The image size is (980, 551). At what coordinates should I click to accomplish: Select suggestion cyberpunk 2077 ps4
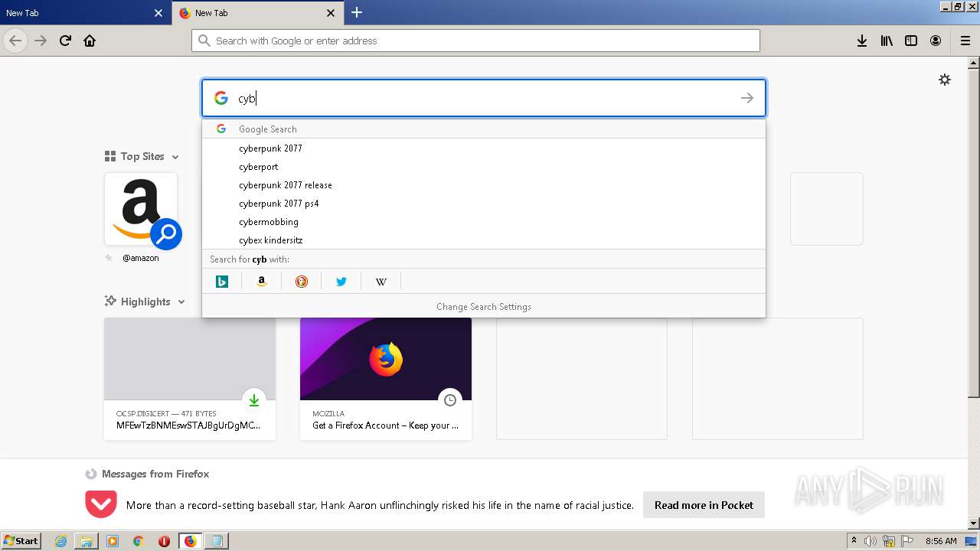coord(484,204)
